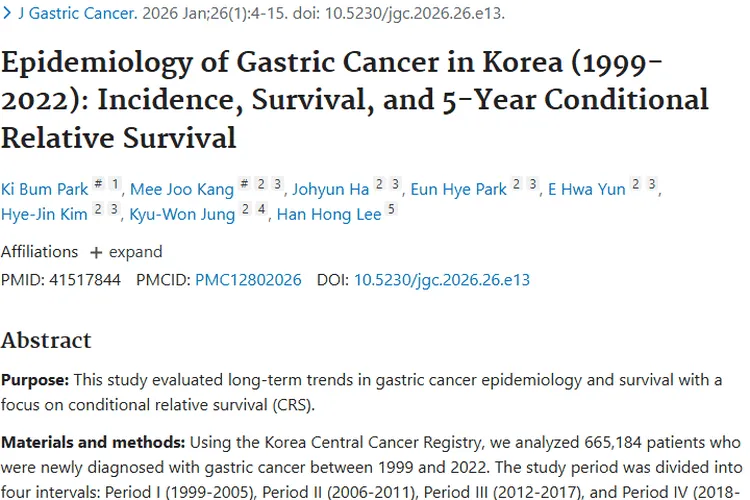Open the PMC12802026 full text link

point(248,280)
